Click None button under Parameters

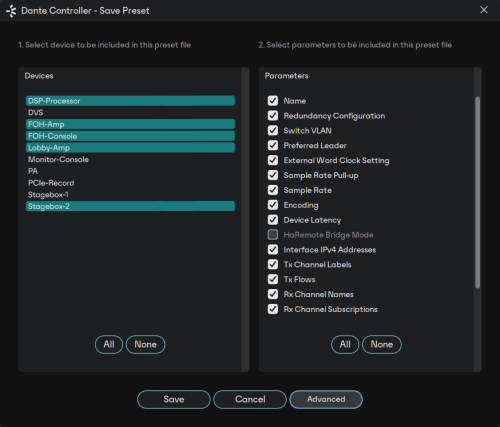pyautogui.click(x=382, y=344)
